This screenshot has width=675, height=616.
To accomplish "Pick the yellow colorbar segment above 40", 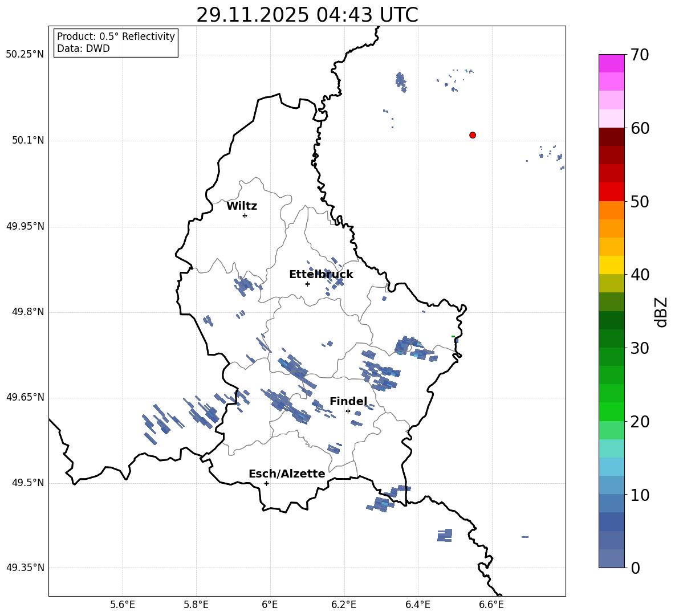I will tap(612, 265).
